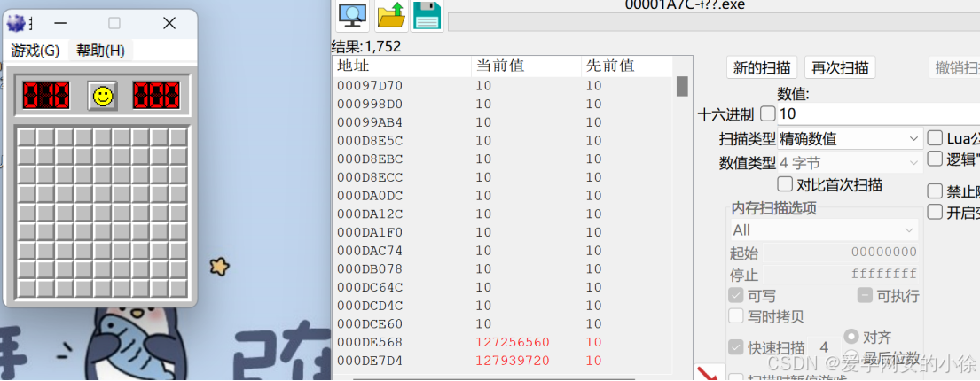This screenshot has width=980, height=381.
Task: Click the 结果:1,752 result count label
Action: point(366,47)
